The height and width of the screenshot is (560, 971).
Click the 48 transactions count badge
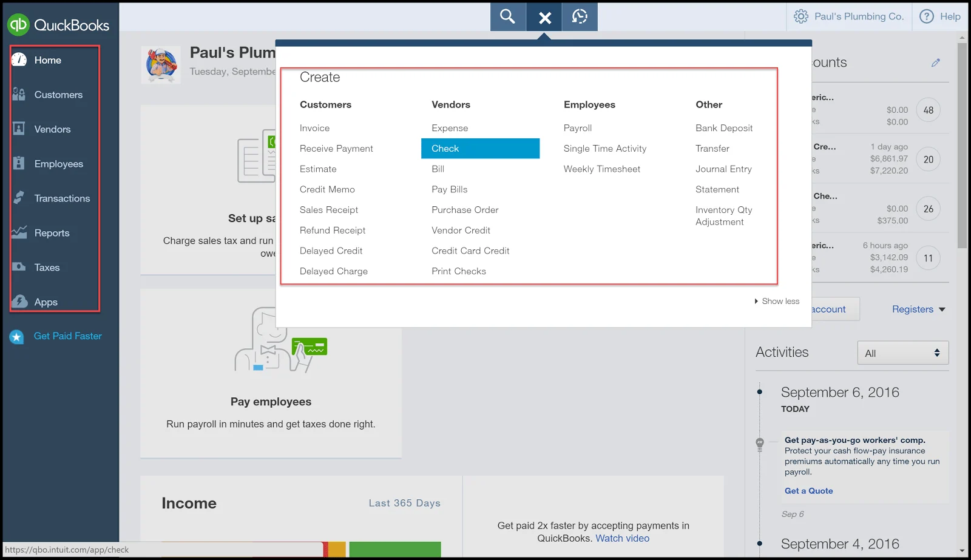point(929,110)
